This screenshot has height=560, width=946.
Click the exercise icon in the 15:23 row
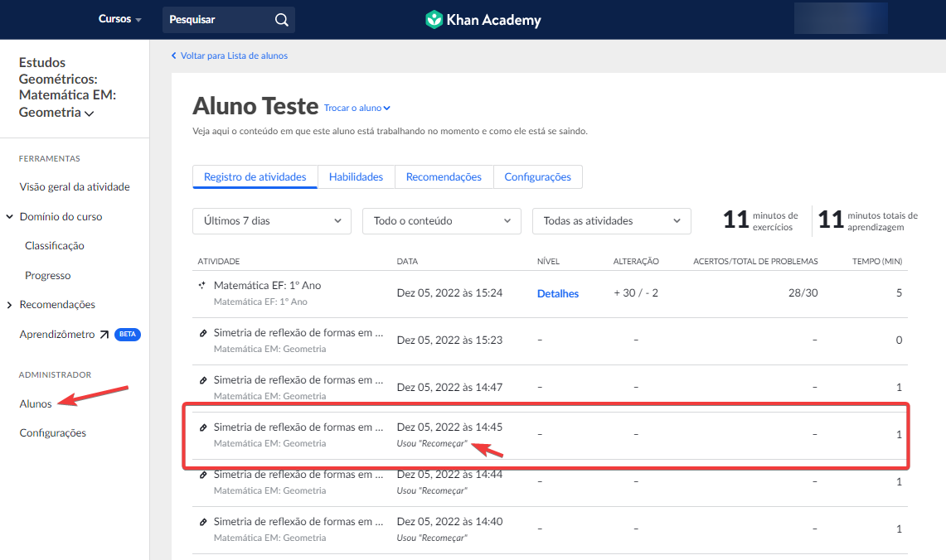pos(203,333)
